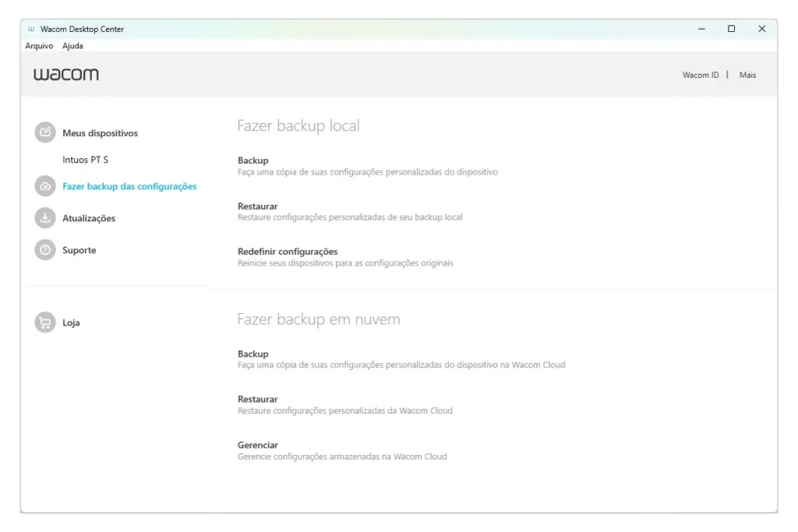Click the Loja shopping cart icon
This screenshot has height=532, width=798.
point(45,322)
